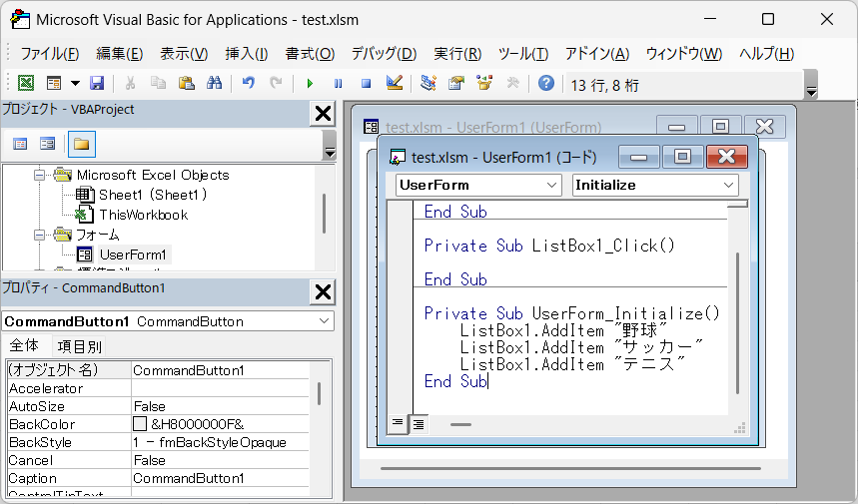This screenshot has height=504, width=858.
Task: Open Find with the binoculars icon
Action: 214,83
